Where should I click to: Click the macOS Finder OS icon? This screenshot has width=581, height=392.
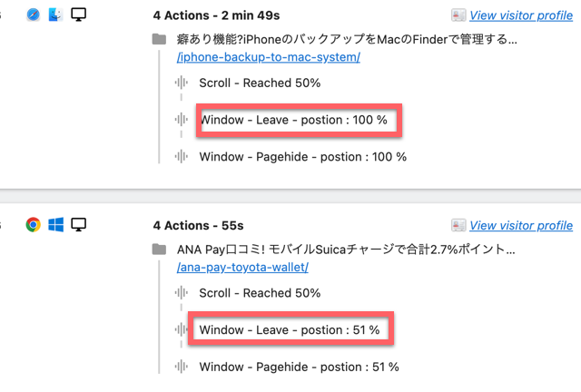55,15
